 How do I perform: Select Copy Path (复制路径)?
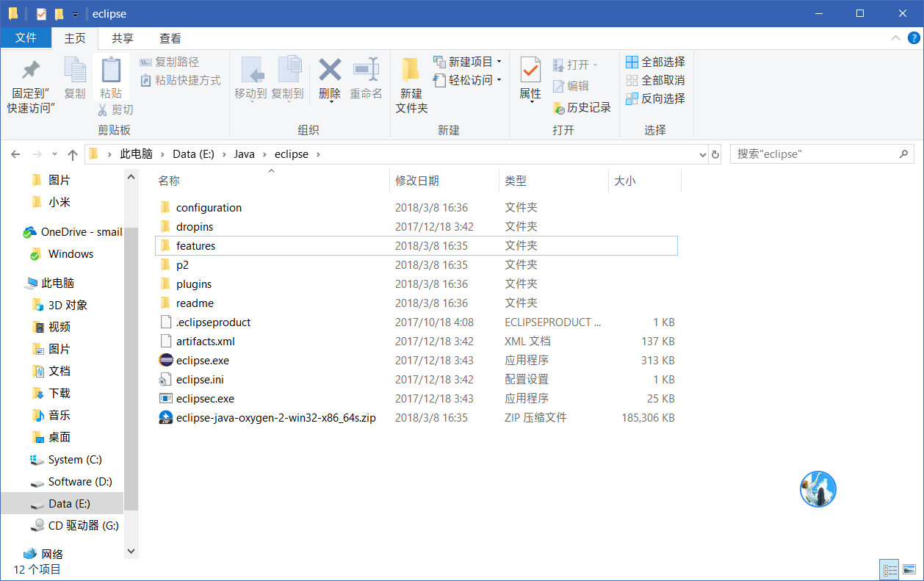(169, 62)
